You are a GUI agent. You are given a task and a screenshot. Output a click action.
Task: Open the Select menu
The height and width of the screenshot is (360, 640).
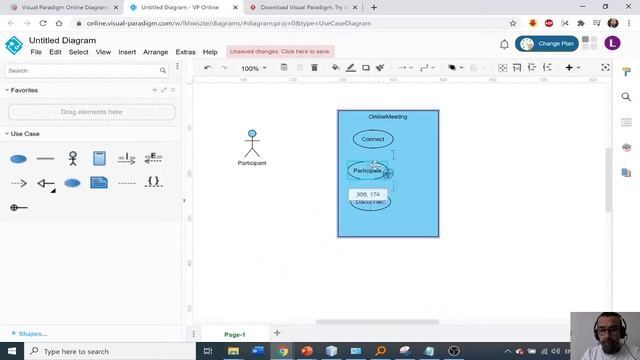point(78,52)
